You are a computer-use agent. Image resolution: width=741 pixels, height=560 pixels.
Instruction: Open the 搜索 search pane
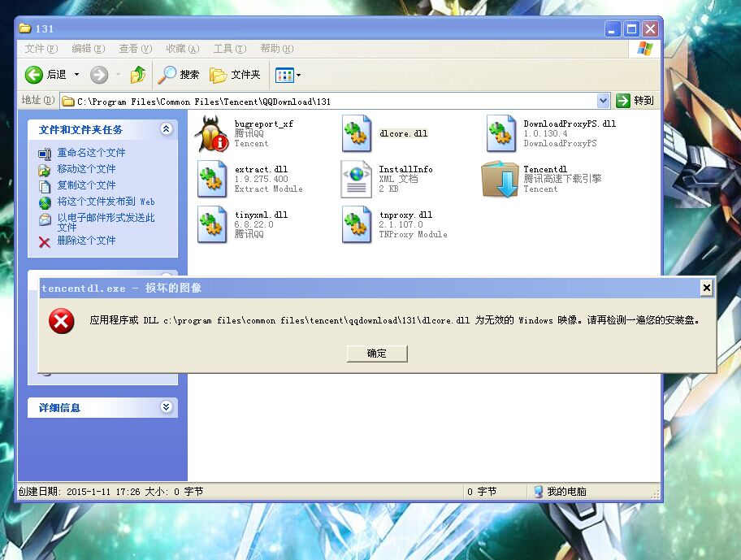[x=178, y=75]
